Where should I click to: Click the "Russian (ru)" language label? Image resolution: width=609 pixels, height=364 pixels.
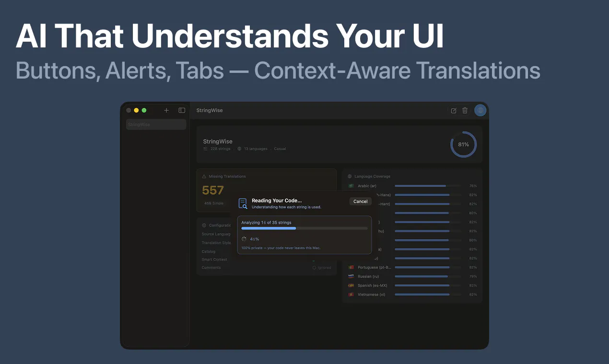point(369,276)
